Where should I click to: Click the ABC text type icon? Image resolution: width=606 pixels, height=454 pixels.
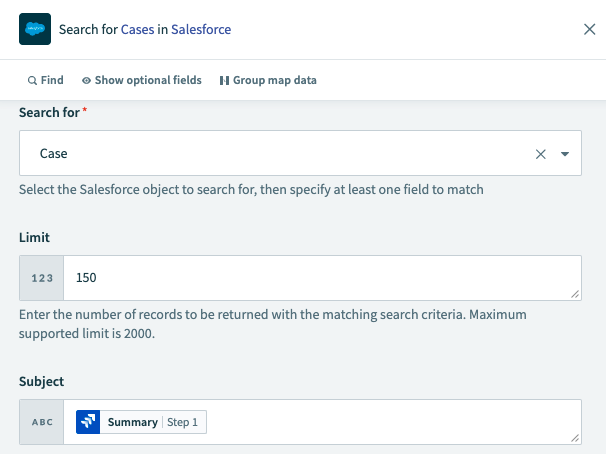42,422
